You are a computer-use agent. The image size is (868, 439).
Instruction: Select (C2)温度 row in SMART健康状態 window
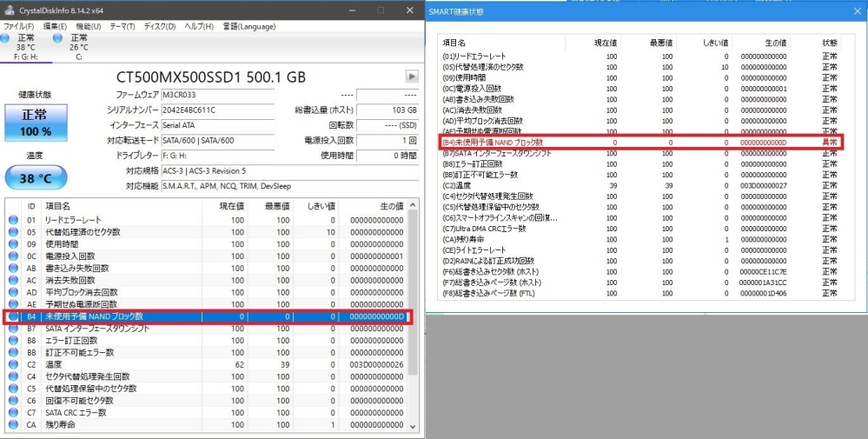pyautogui.click(x=640, y=185)
